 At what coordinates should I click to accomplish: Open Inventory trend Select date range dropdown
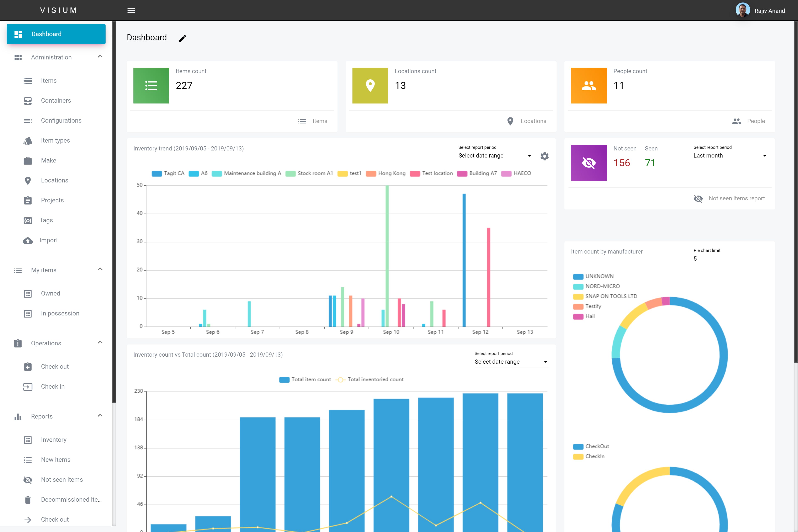coord(495,156)
